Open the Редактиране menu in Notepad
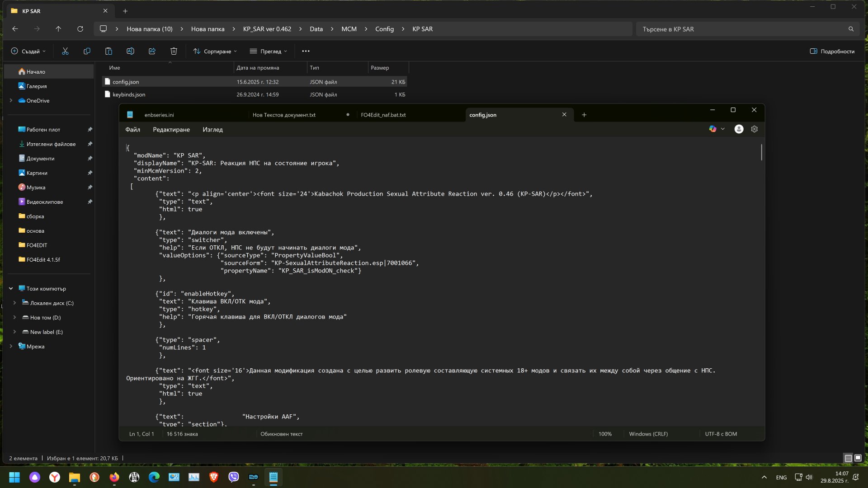The width and height of the screenshot is (868, 488). point(171,130)
